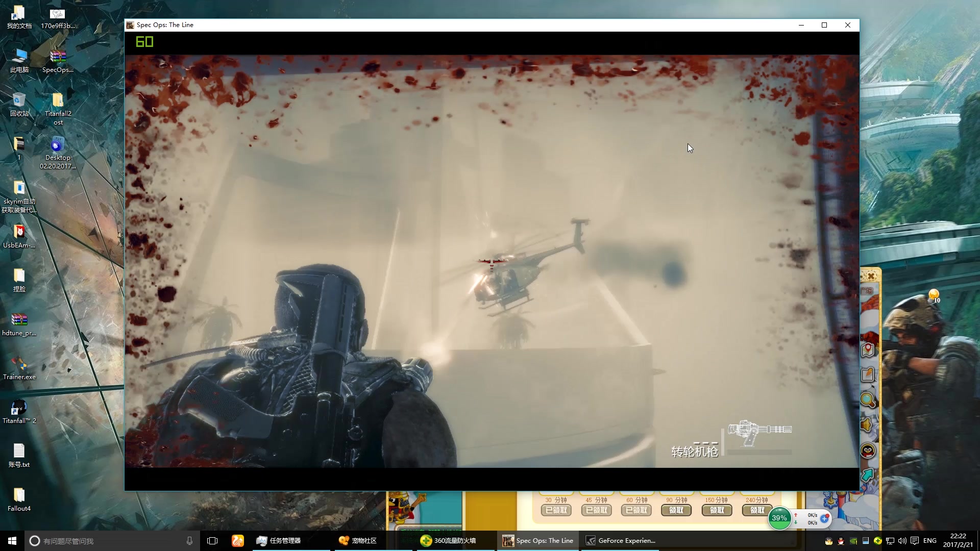Click the teal arrow icon in pet sidebar
Viewport: 980px width, 551px height.
[868, 475]
